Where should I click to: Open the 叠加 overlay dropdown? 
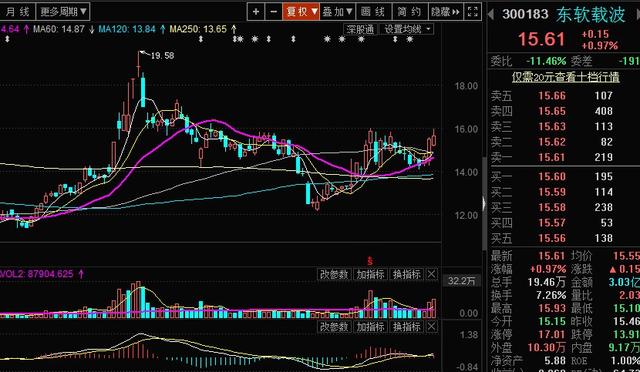(x=338, y=11)
